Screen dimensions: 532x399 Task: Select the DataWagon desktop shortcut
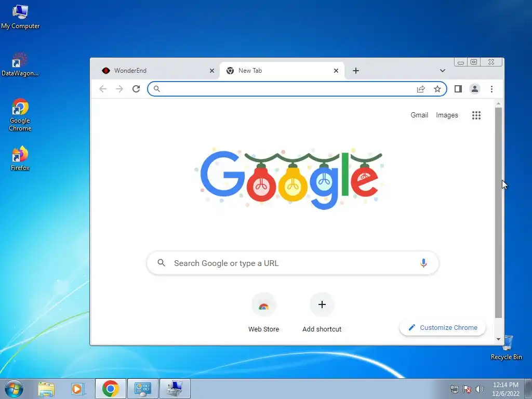tap(20, 64)
